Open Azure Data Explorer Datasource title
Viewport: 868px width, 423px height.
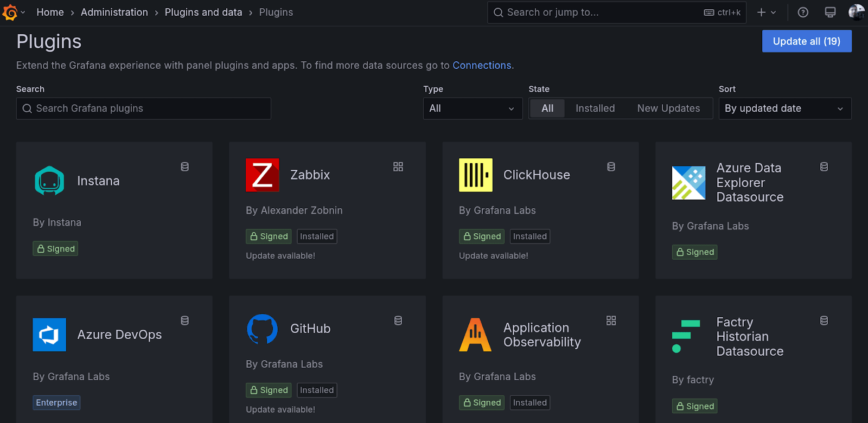750,183
